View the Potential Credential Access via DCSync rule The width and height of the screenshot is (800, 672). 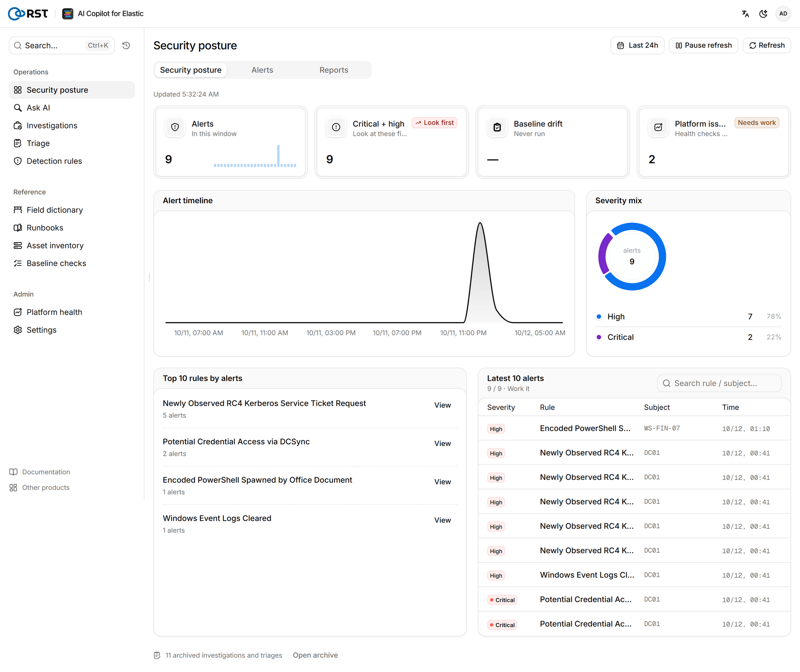click(x=442, y=444)
